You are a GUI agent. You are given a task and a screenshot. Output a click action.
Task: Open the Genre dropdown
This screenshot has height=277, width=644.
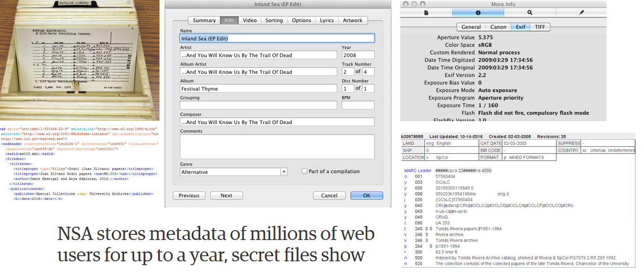tap(283, 172)
